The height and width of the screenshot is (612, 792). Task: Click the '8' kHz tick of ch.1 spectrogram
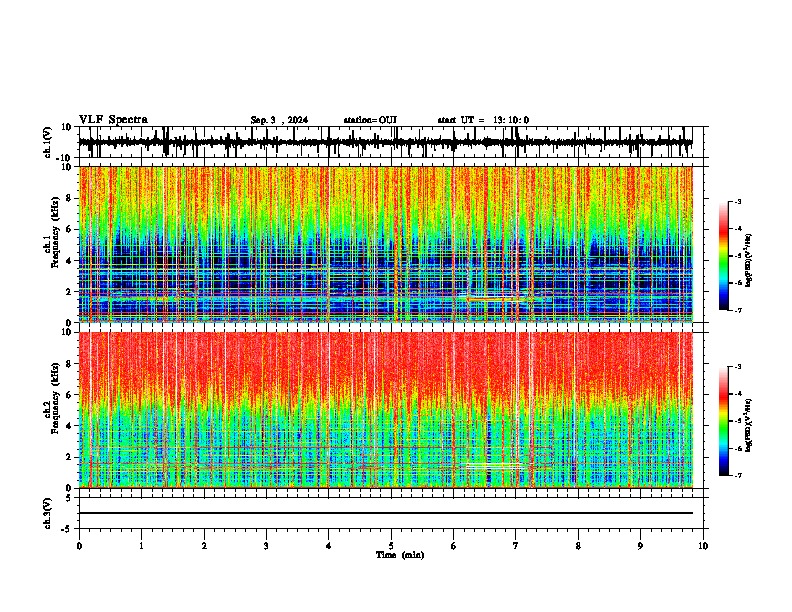70,198
